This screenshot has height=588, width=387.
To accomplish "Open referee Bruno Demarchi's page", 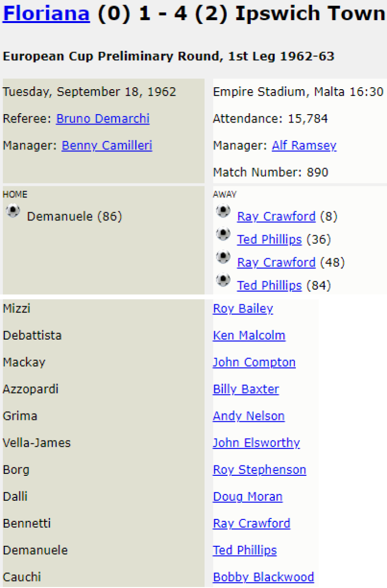I will point(103,119).
